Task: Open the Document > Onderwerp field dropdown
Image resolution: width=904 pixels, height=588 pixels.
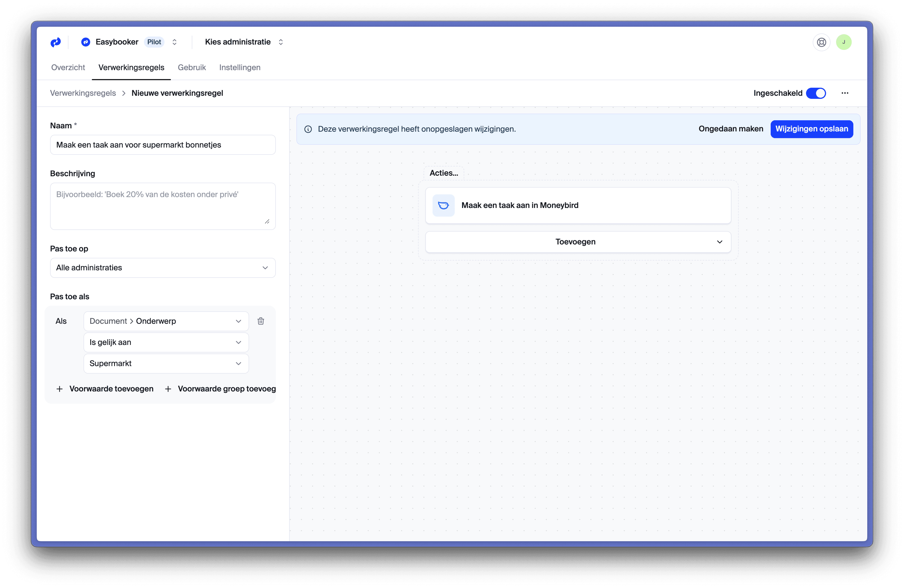Action: 166,321
